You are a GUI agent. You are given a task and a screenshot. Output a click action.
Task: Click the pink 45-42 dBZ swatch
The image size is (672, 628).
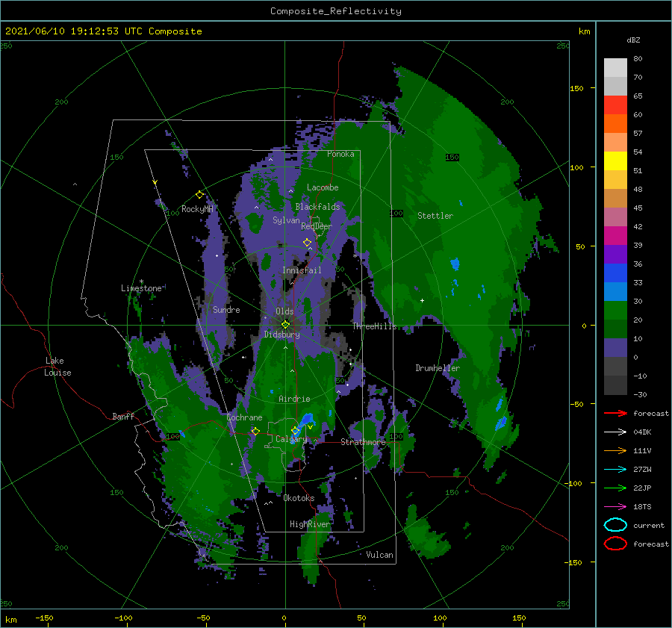[615, 217]
